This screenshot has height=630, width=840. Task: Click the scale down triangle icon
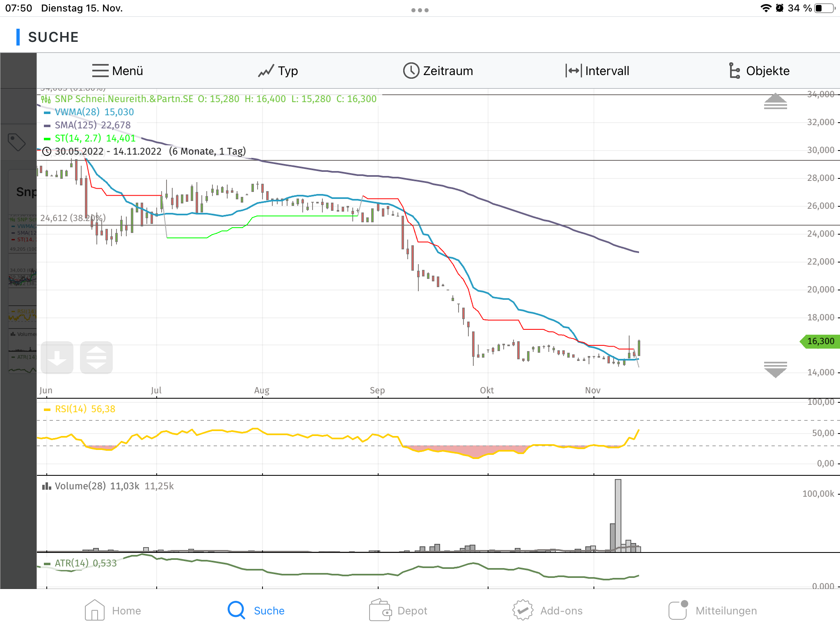pos(775,369)
